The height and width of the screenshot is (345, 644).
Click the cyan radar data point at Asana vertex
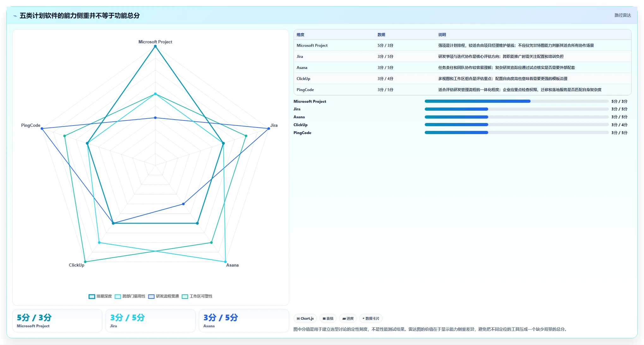click(225, 262)
